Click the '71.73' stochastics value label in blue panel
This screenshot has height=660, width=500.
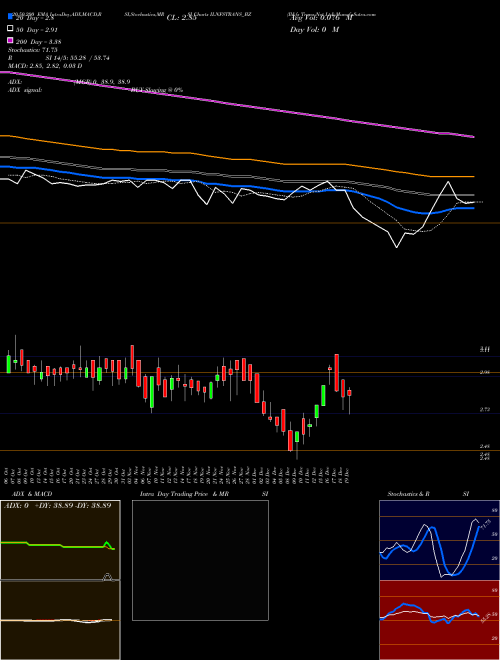486,524
